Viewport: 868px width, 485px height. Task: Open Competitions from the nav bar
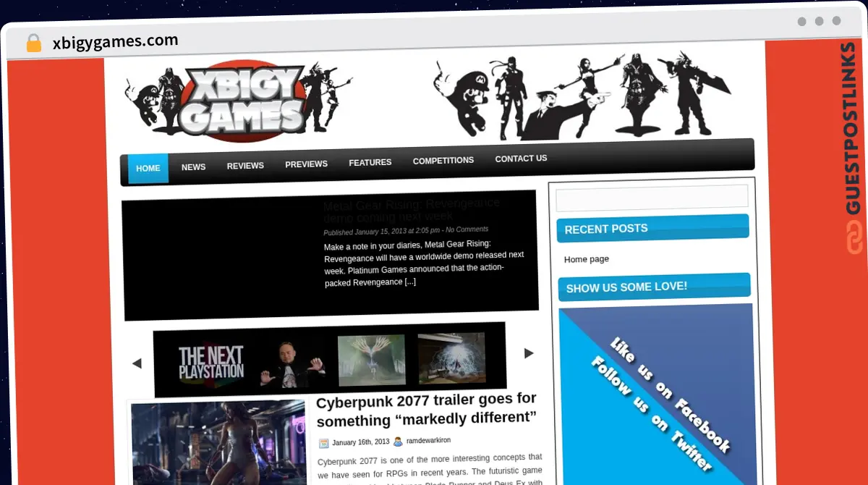443,161
